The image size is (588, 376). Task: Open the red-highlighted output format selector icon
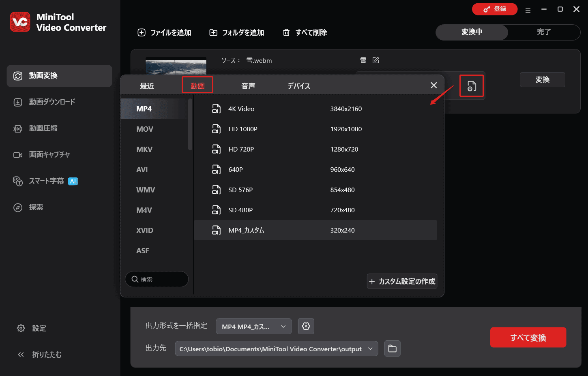coord(471,85)
